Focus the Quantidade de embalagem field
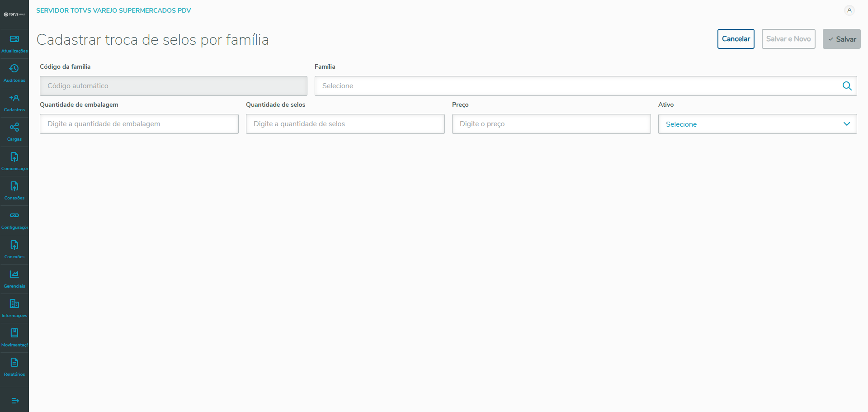The height and width of the screenshot is (412, 868). pyautogui.click(x=139, y=124)
